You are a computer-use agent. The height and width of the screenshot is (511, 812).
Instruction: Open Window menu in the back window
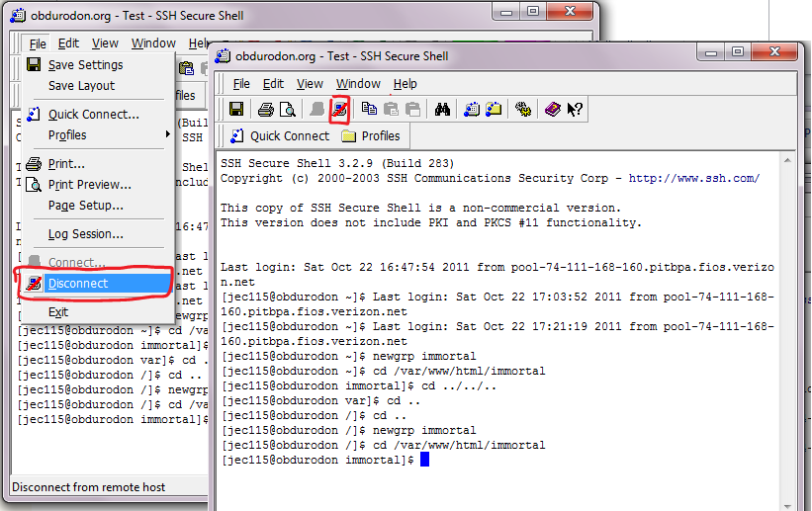[x=153, y=43]
